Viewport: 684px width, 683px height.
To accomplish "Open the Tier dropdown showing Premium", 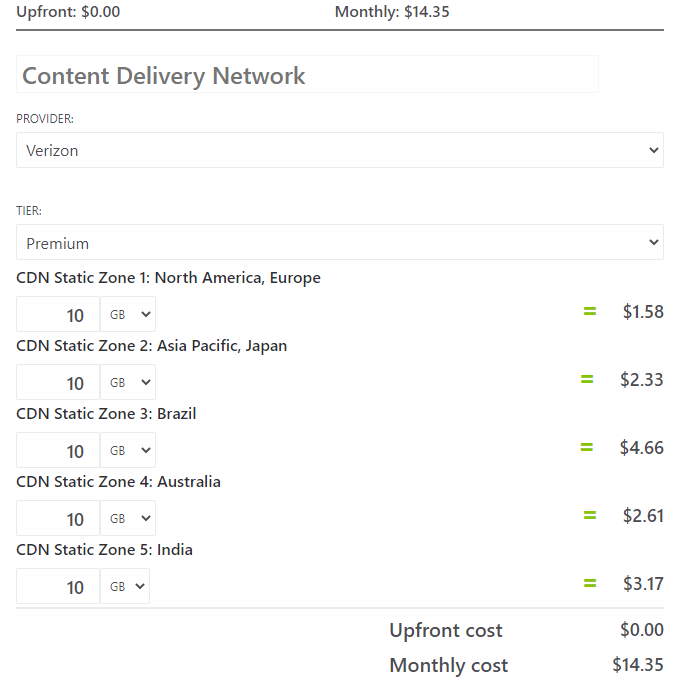I will (x=340, y=242).
